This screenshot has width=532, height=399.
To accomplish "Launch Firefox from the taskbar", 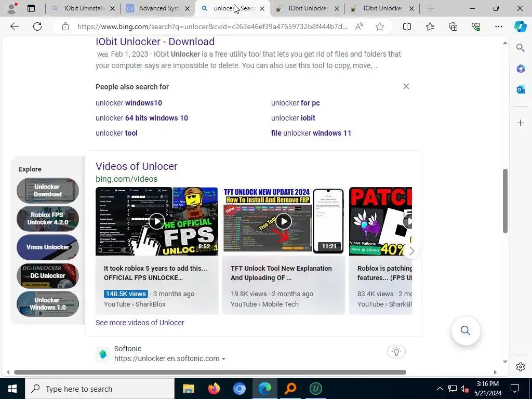I will pos(214,389).
